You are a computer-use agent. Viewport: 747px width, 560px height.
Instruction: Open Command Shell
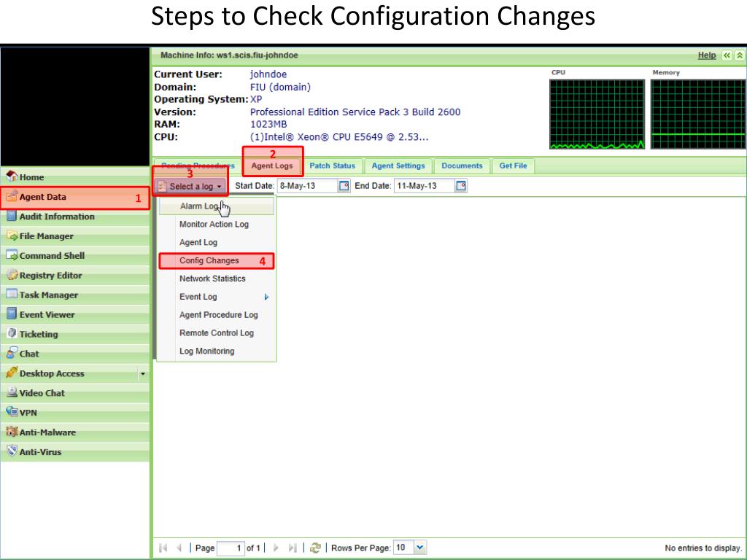[x=74, y=256]
